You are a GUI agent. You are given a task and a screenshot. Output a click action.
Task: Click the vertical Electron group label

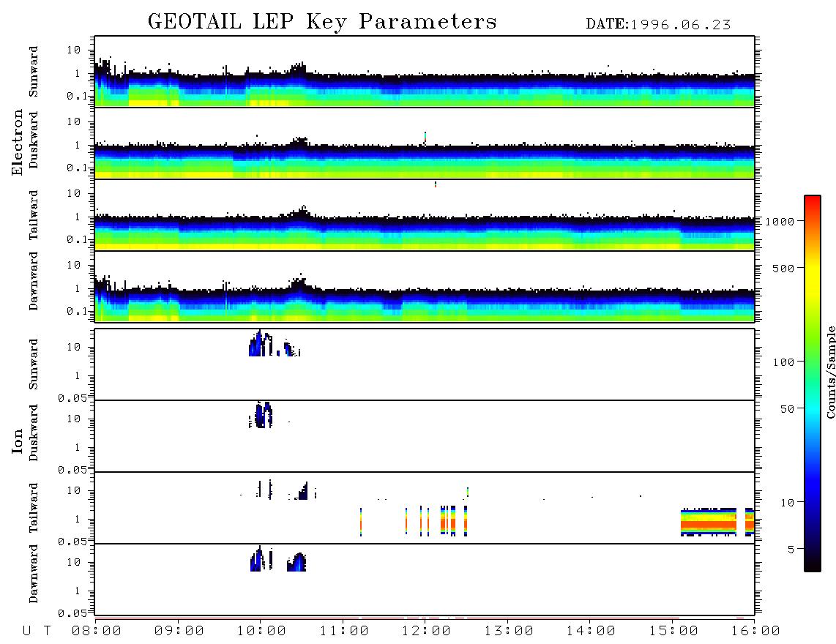pos(18,143)
